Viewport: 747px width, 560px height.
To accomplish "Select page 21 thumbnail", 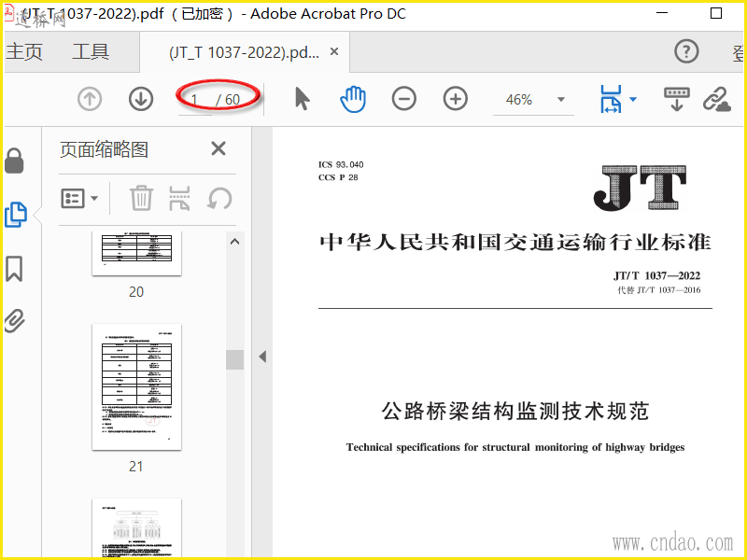I will coord(136,386).
